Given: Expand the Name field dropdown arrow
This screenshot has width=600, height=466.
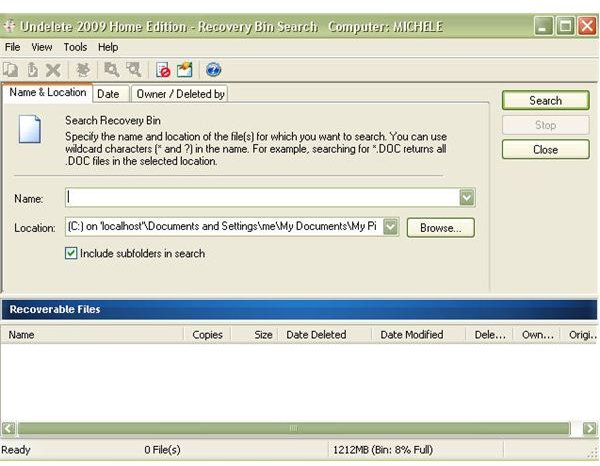Looking at the screenshot, I should click(467, 198).
